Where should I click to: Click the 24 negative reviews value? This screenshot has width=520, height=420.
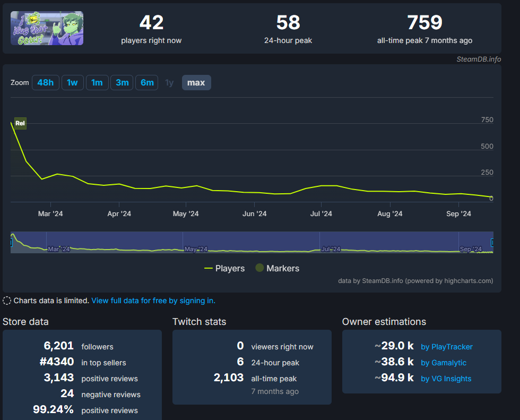[x=67, y=393]
